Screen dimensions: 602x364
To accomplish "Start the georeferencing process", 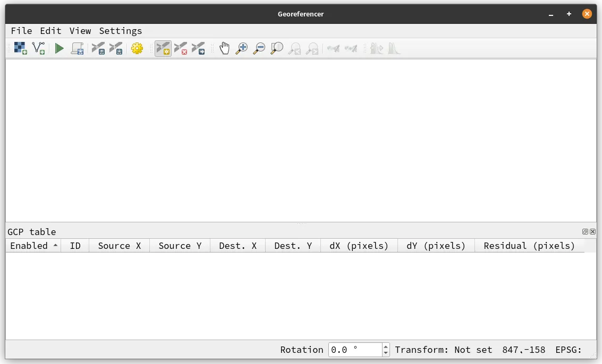I will point(59,48).
